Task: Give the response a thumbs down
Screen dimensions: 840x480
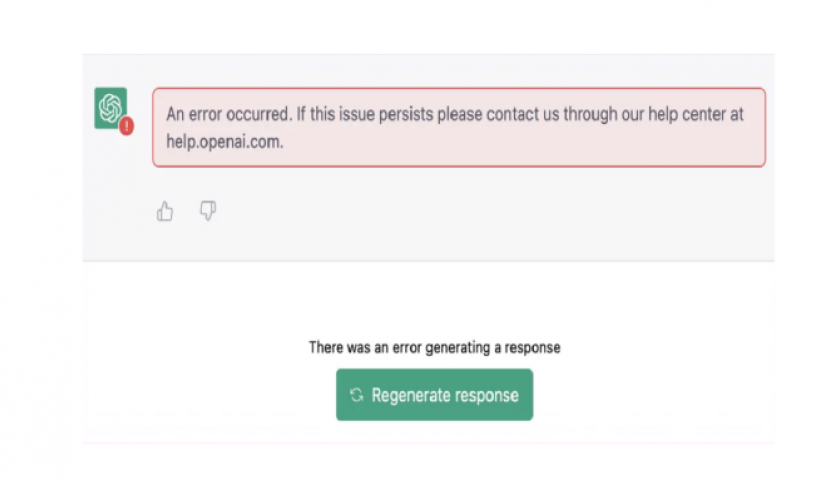Action: (208, 210)
